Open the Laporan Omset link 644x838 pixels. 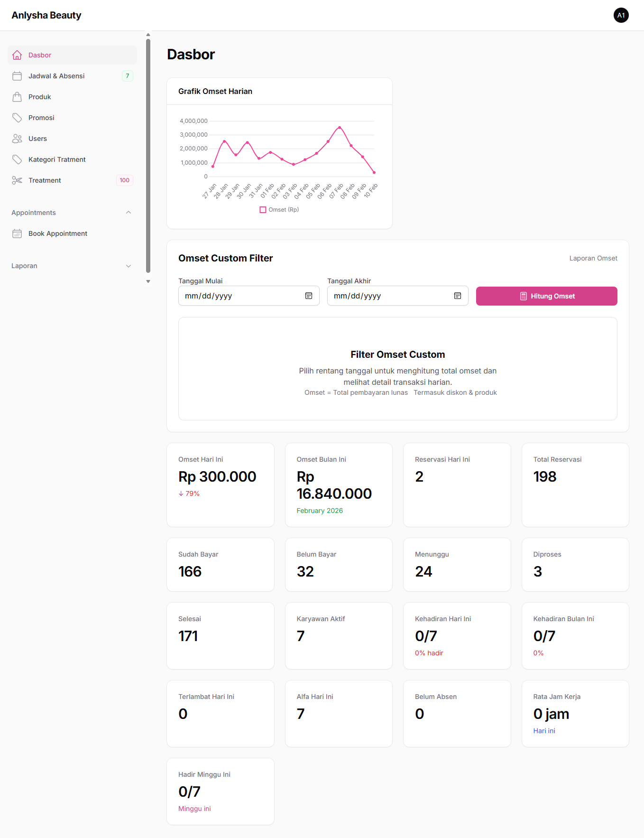tap(593, 258)
